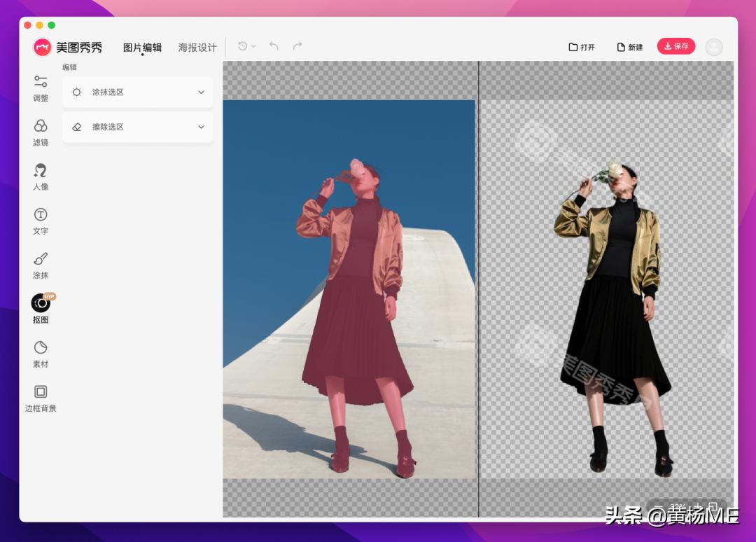Switch to the 海报设计 poster design tab
The height and width of the screenshot is (542, 756).
[197, 47]
